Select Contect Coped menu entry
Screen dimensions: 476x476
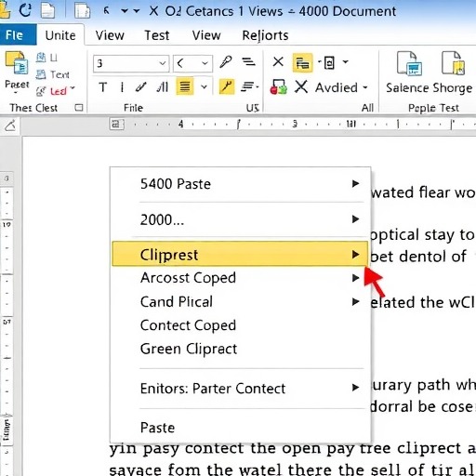tap(240, 325)
